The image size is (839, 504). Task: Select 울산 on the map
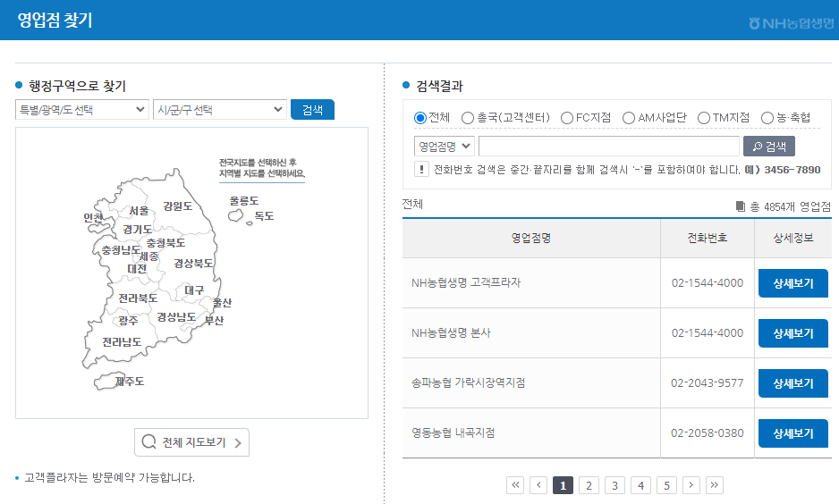pos(222,303)
